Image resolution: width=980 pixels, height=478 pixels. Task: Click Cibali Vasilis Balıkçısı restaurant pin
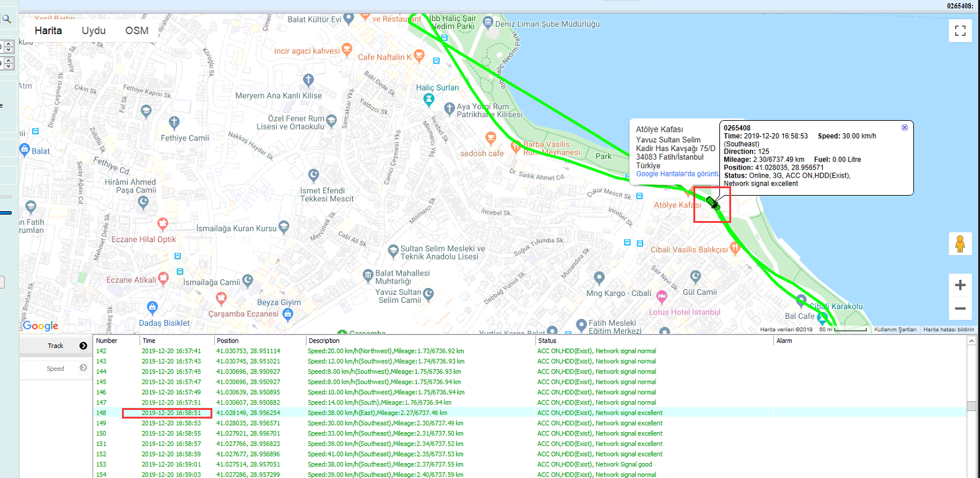[x=735, y=249]
